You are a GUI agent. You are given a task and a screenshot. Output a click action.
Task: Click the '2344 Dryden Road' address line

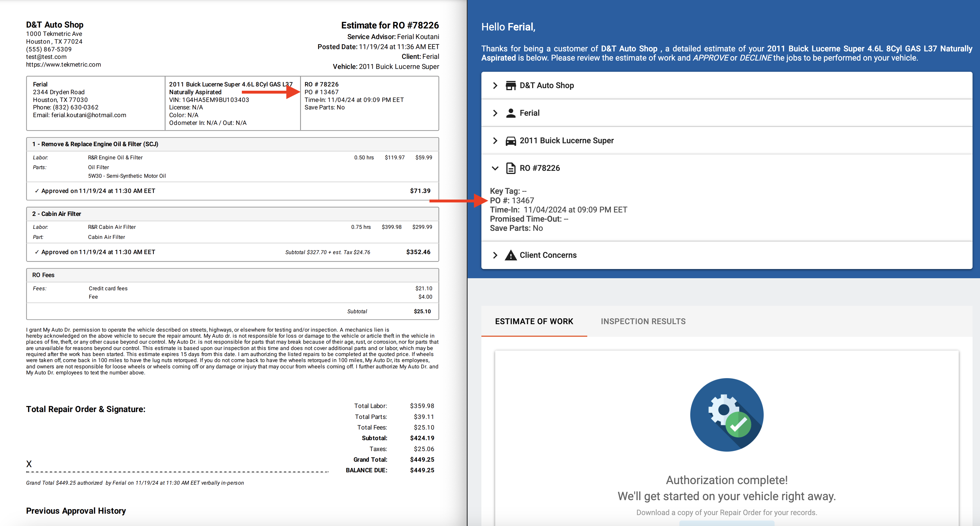coord(59,92)
